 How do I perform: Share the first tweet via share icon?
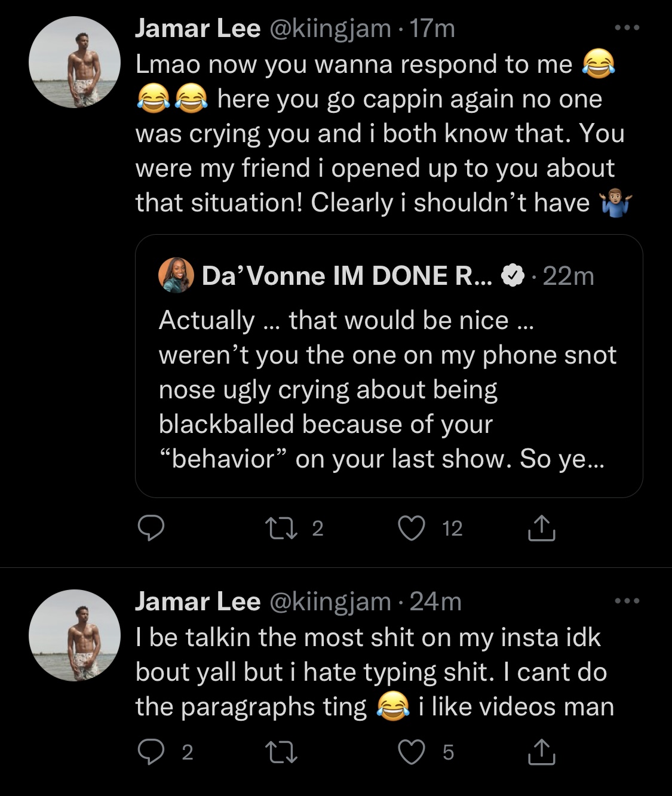(x=542, y=528)
